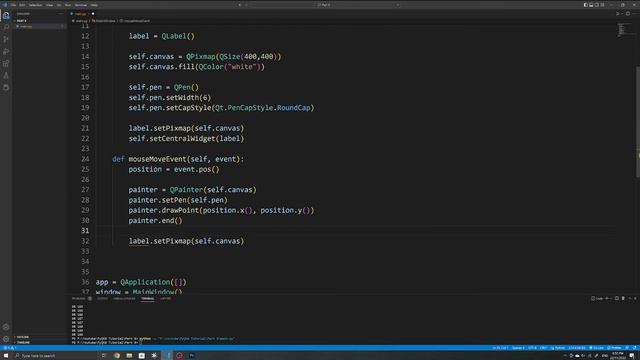Open the Search view in activity bar
Screen dimensions: 640x360
6,27
